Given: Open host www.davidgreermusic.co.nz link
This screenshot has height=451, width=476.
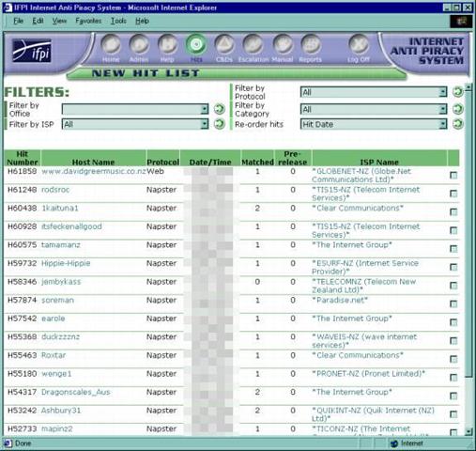Looking at the screenshot, I should click(94, 171).
